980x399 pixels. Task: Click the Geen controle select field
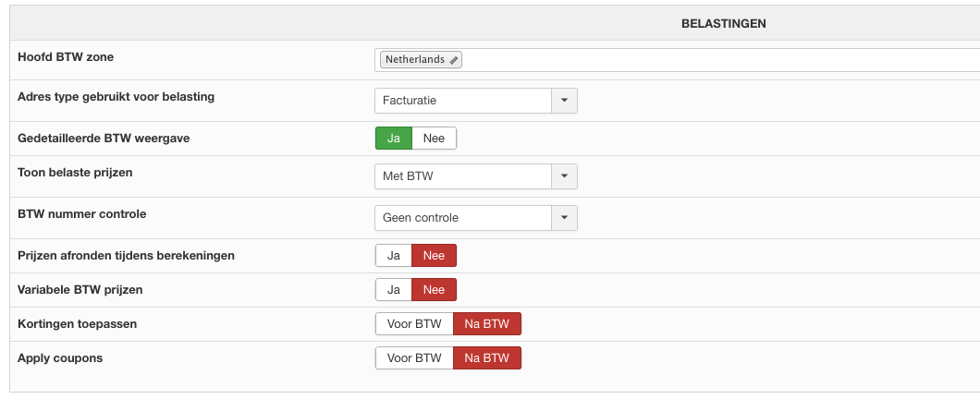click(462, 218)
